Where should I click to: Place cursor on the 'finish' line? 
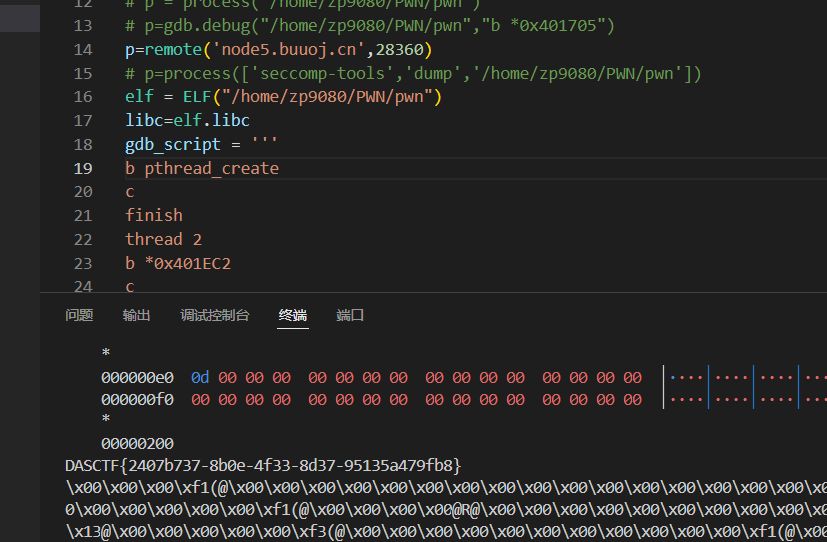[154, 215]
